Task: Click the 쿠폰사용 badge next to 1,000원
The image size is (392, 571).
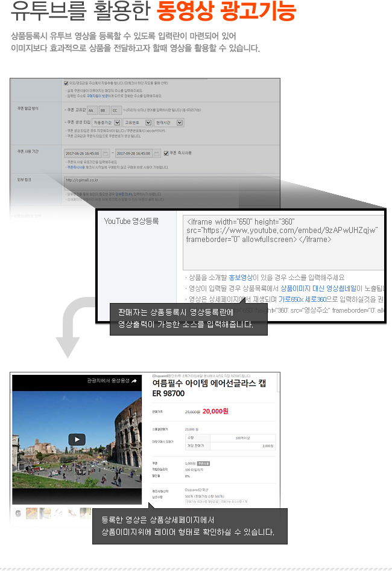Action: 203,464
